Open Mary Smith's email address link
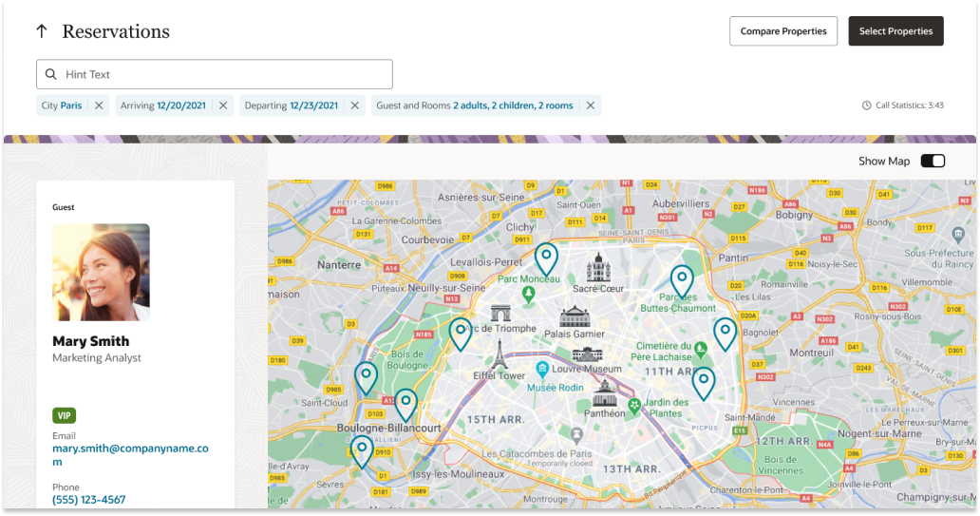This screenshot has height=516, width=980. pos(130,454)
